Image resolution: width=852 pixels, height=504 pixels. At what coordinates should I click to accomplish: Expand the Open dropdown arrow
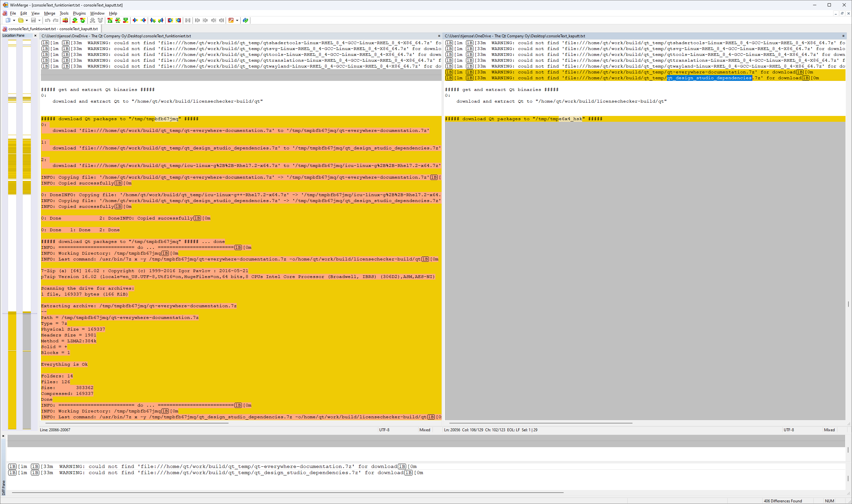tap(27, 20)
